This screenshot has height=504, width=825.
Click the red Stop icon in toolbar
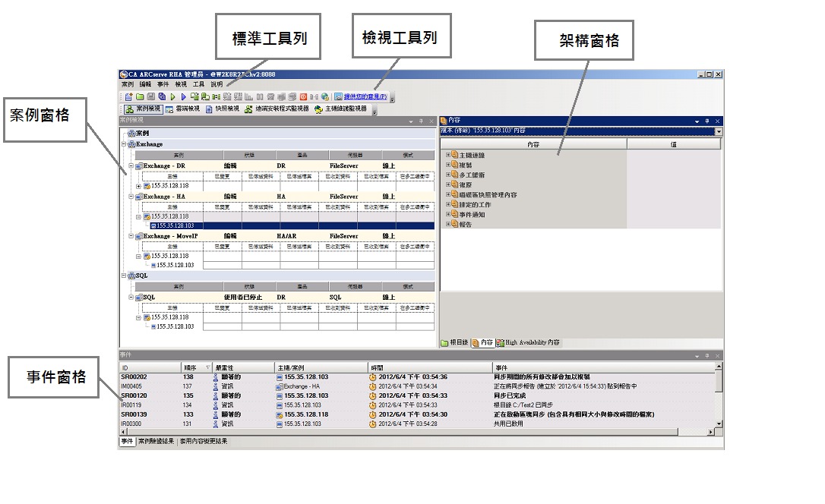(303, 97)
